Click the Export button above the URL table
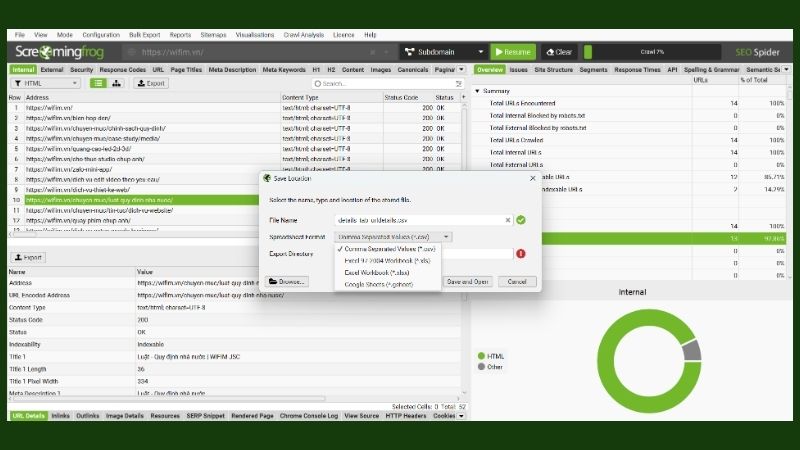 click(x=151, y=83)
